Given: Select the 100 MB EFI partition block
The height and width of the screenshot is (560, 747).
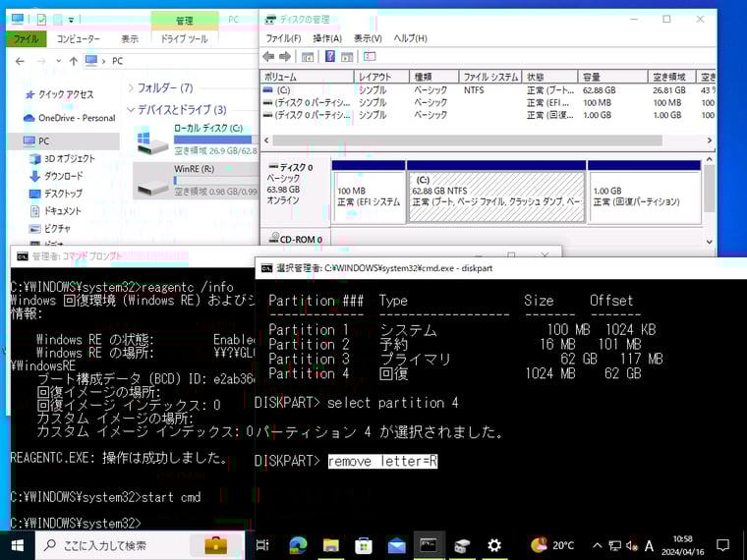Looking at the screenshot, I should click(x=369, y=193).
